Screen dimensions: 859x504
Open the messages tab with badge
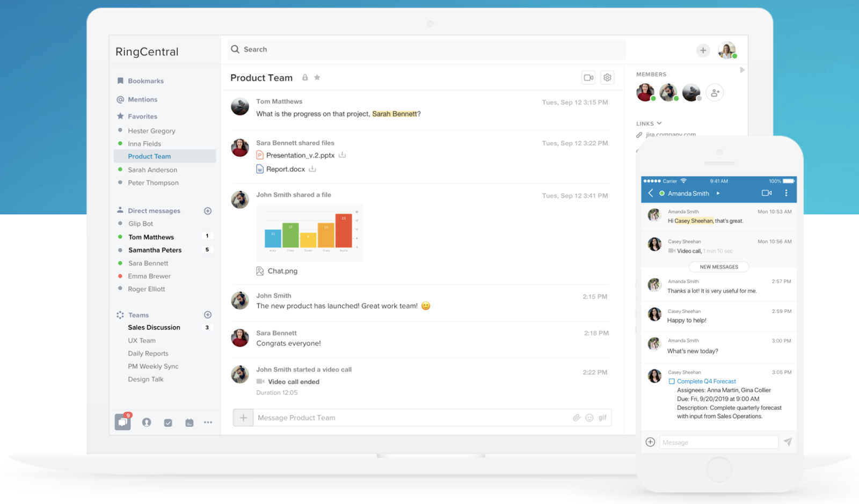point(122,422)
